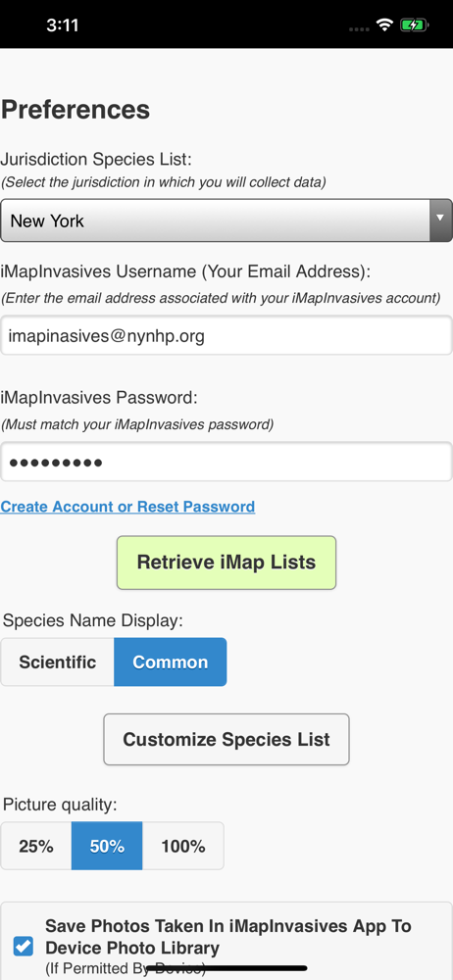The image size is (453, 980).
Task: Tap the 3:11 clock in the status bar
Action: click(62, 25)
